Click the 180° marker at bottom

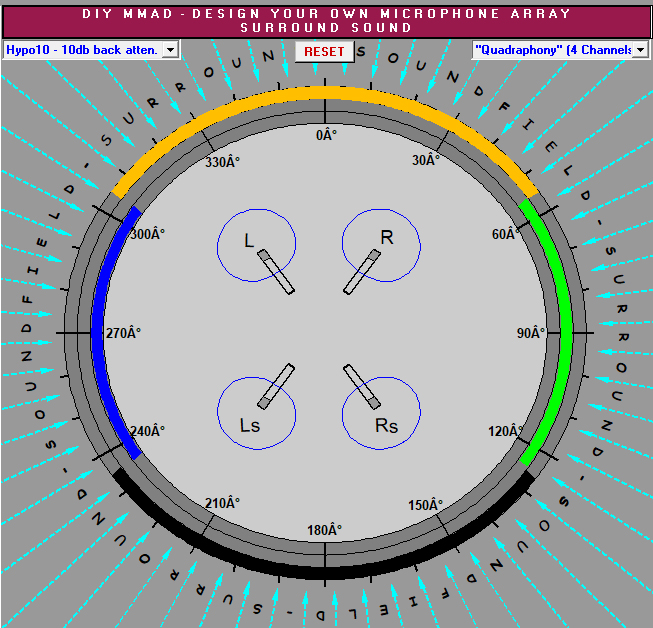(326, 529)
